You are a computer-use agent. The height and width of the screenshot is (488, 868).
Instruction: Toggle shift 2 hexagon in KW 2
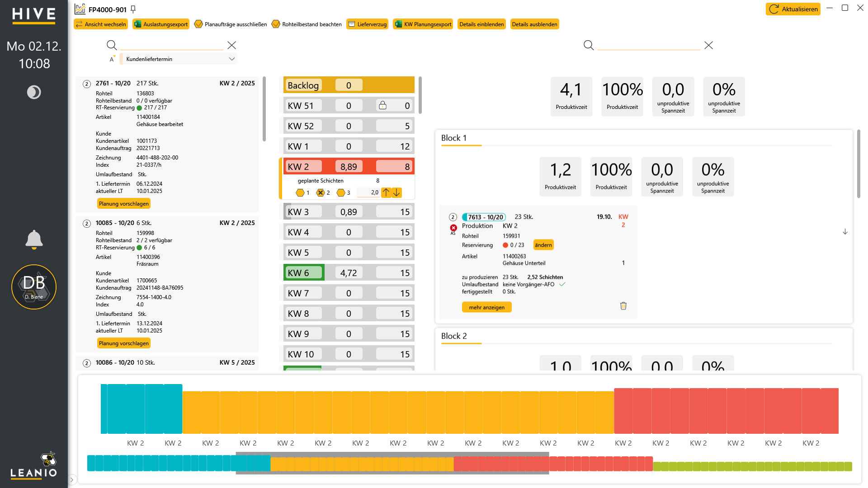(321, 192)
